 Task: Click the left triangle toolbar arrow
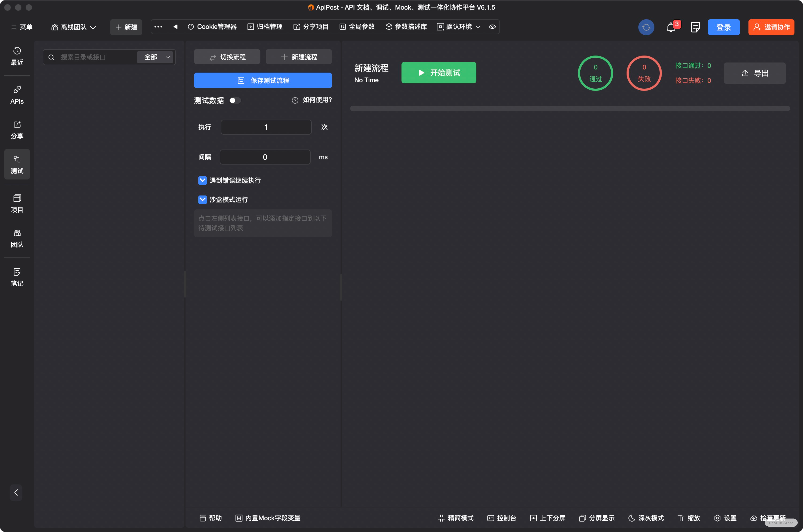click(x=175, y=27)
